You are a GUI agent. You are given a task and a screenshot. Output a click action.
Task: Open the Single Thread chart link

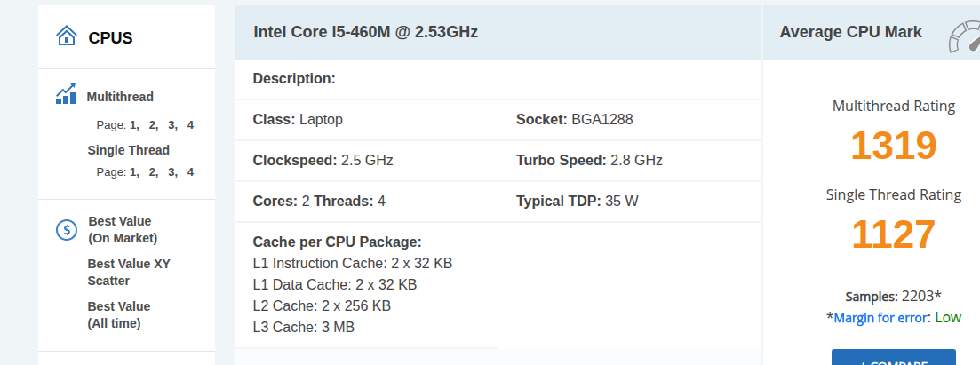[x=128, y=150]
